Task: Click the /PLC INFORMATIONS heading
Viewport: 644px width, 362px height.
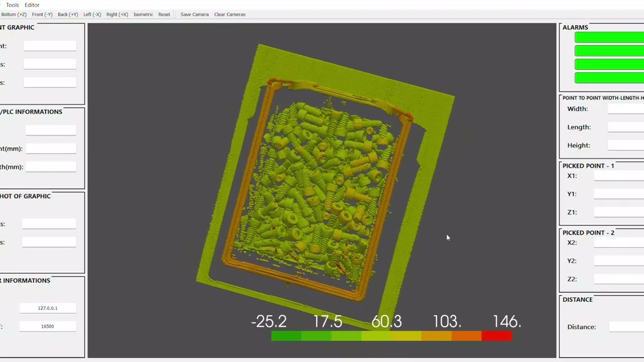Action: (31, 112)
